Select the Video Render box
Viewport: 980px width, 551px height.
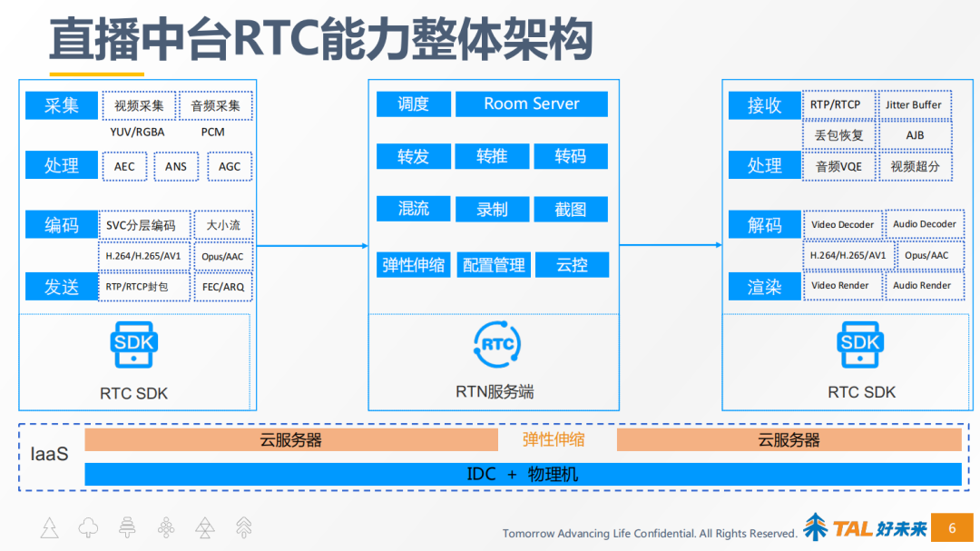tap(842, 285)
